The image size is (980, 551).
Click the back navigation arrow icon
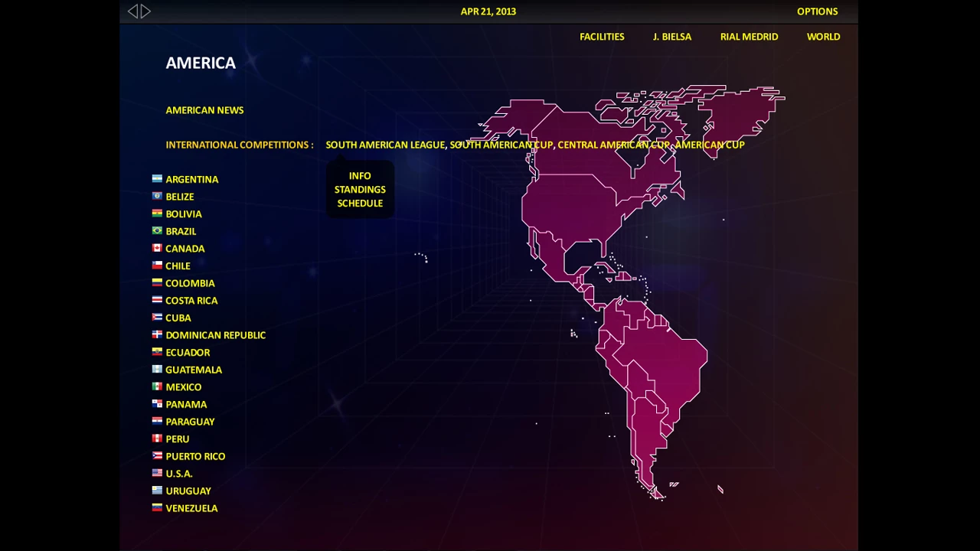coord(132,11)
